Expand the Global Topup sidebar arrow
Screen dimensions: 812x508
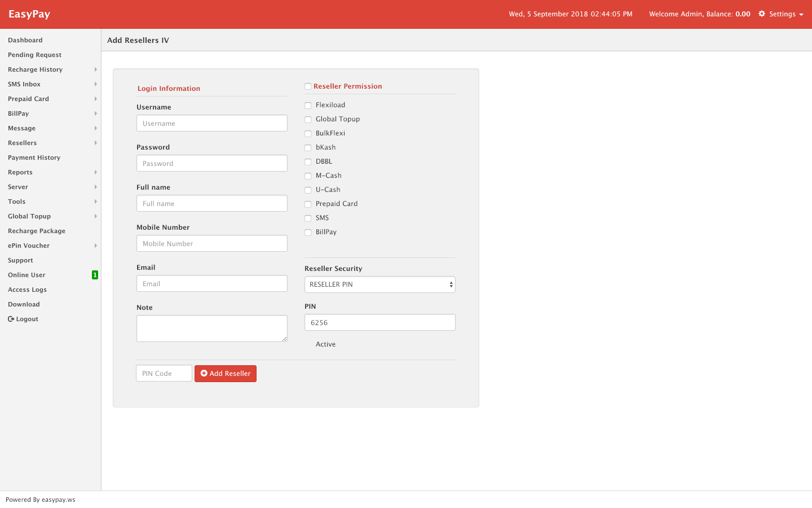pyautogui.click(x=96, y=216)
